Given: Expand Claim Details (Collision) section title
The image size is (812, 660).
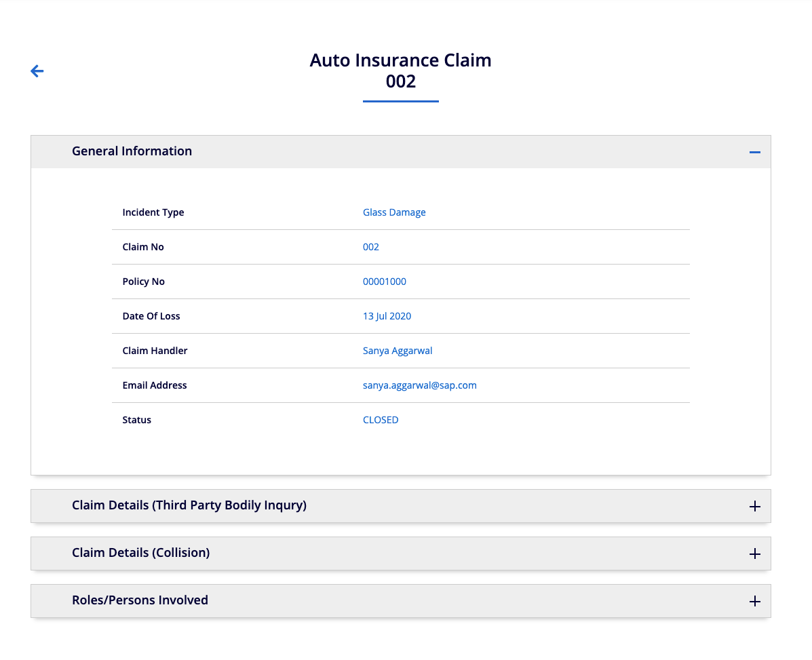Looking at the screenshot, I should (141, 553).
